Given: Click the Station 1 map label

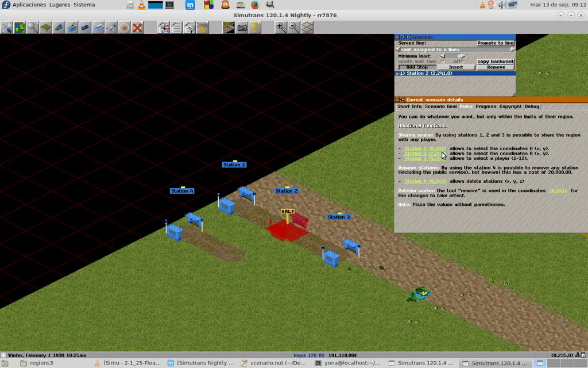Looking at the screenshot, I should (x=234, y=165).
